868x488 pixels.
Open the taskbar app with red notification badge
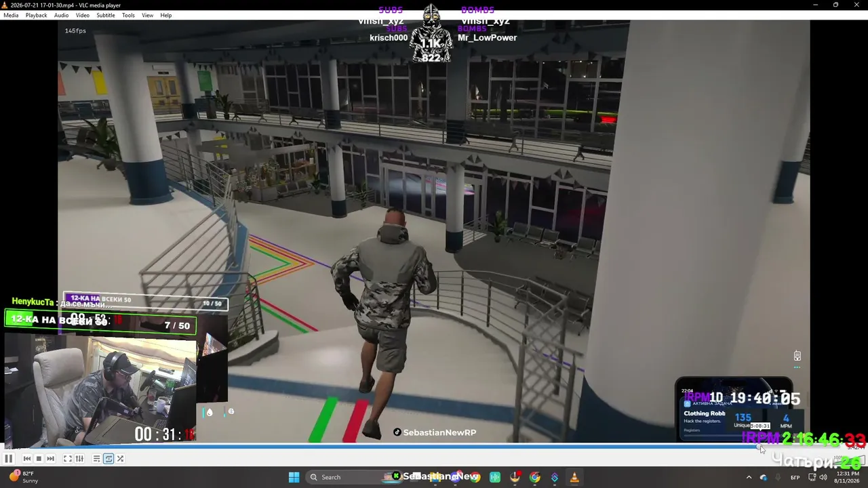point(515,477)
